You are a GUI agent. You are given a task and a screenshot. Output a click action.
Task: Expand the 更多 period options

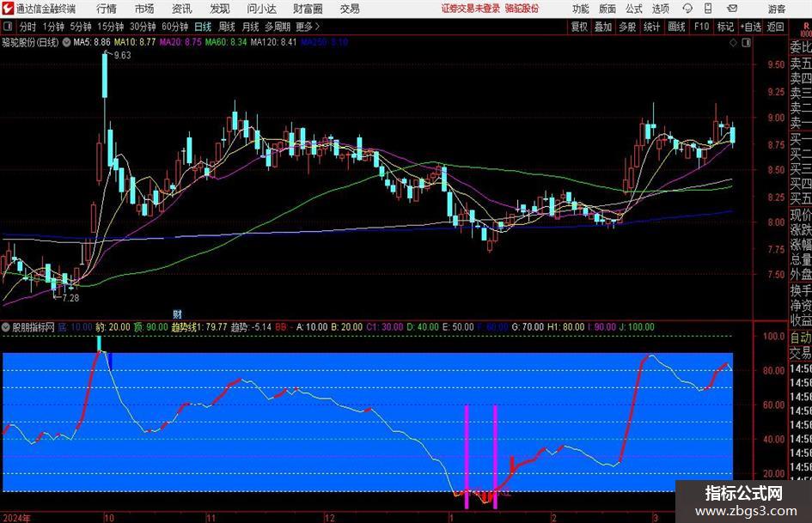308,27
